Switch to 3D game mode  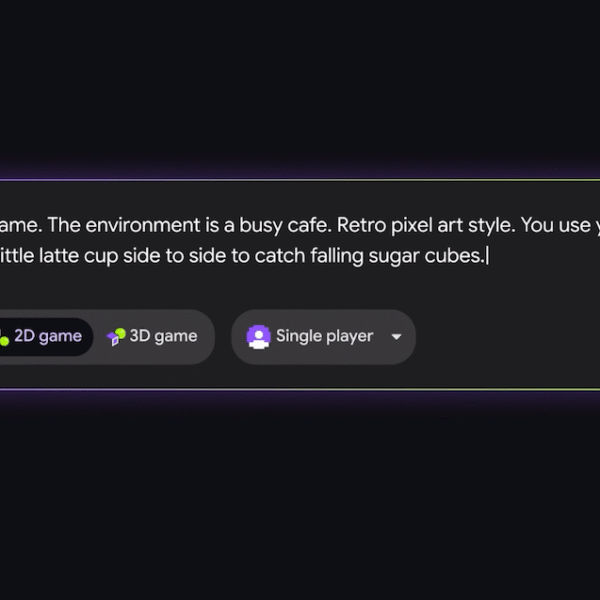[x=153, y=337]
